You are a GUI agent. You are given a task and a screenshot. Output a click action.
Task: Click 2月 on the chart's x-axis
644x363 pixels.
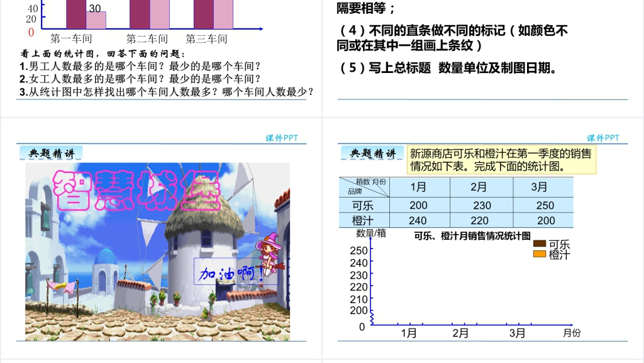pyautogui.click(x=460, y=333)
